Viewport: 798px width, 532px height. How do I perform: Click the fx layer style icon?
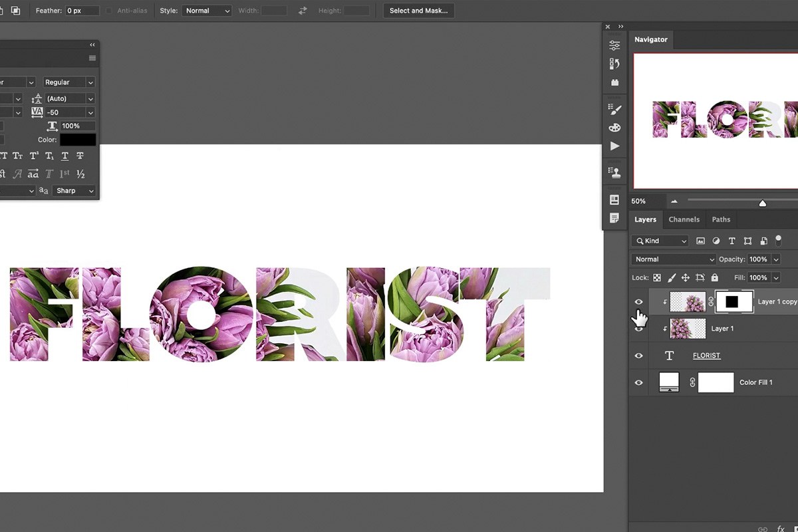click(x=781, y=529)
